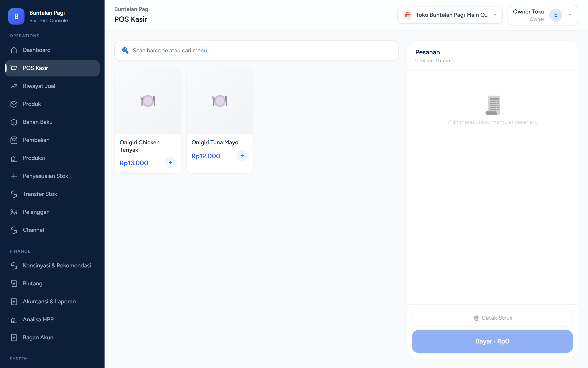Viewport: 588px width, 368px height.
Task: Click the Akuntansi & Laporan document icon
Action: coord(14,302)
